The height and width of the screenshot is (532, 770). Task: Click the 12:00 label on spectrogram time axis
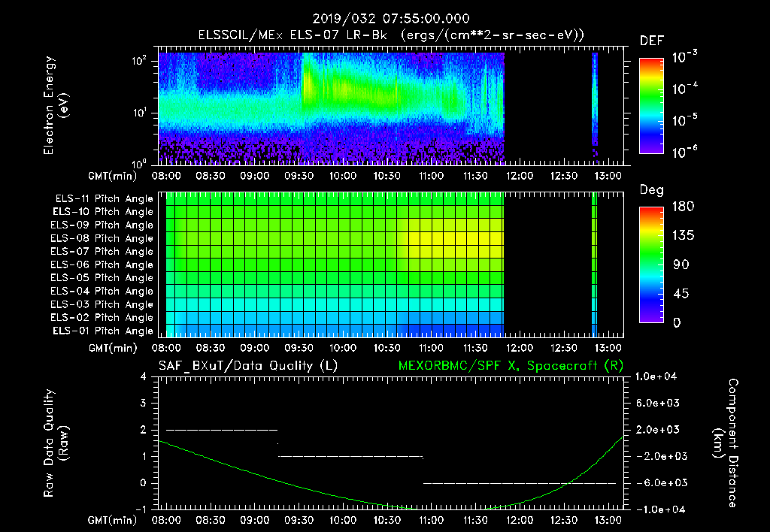coord(520,176)
